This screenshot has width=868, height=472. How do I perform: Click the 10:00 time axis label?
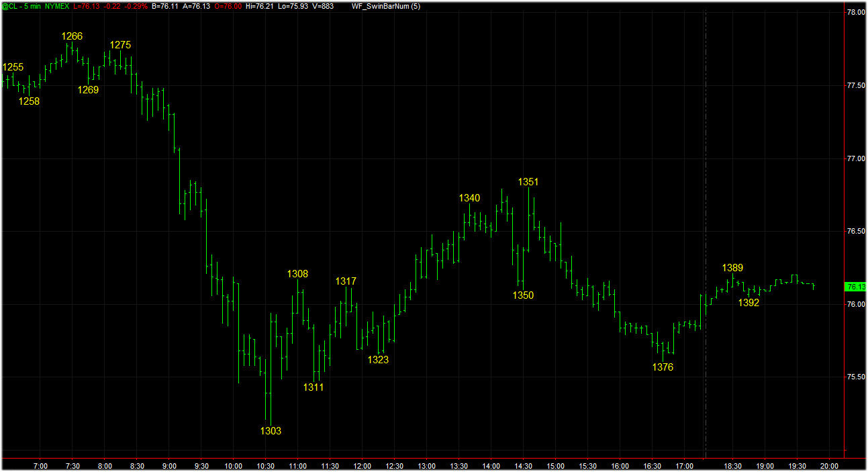click(234, 466)
